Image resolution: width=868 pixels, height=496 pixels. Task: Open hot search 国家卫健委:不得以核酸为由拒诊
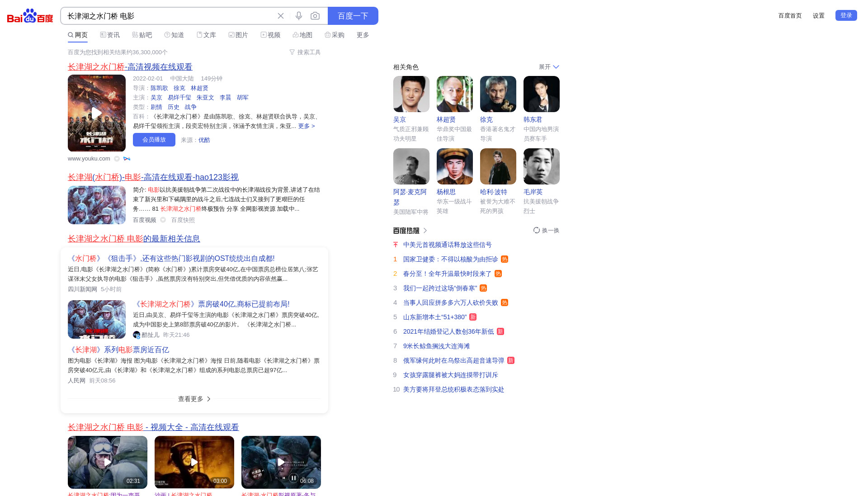451,260
